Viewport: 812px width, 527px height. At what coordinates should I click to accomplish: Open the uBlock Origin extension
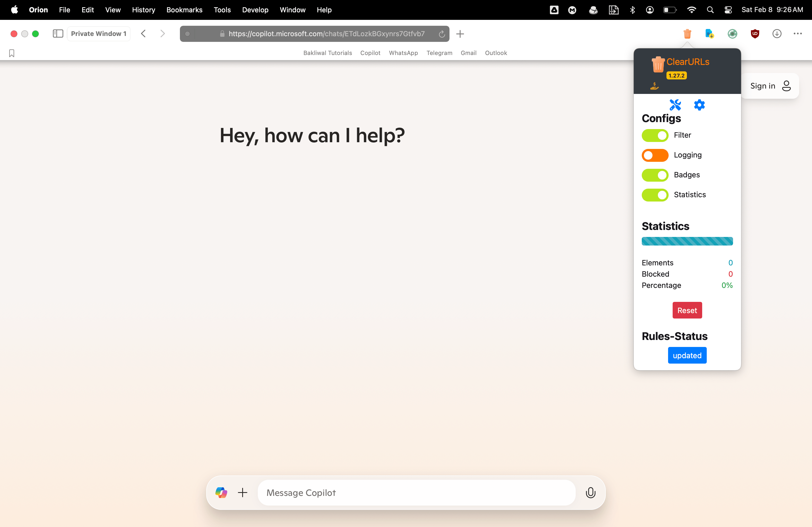click(755, 34)
